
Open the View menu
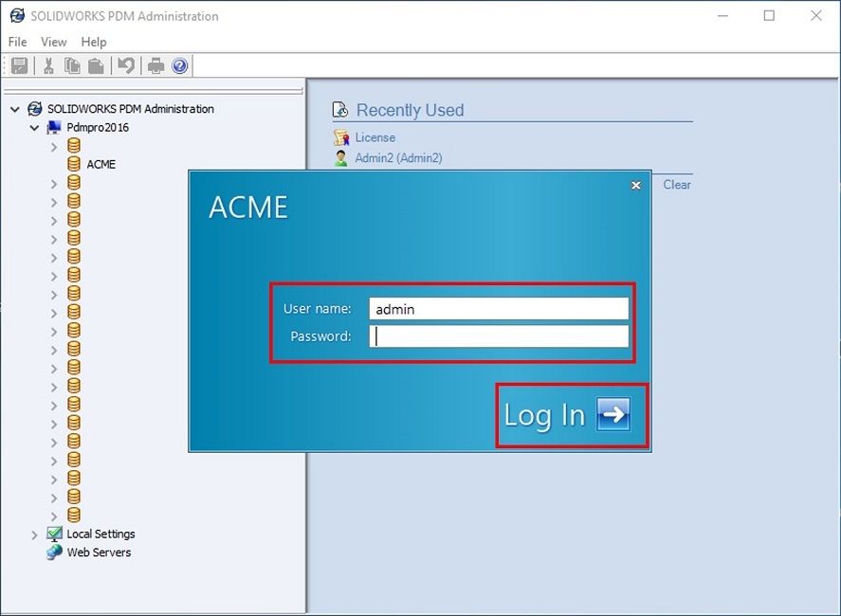[53, 42]
